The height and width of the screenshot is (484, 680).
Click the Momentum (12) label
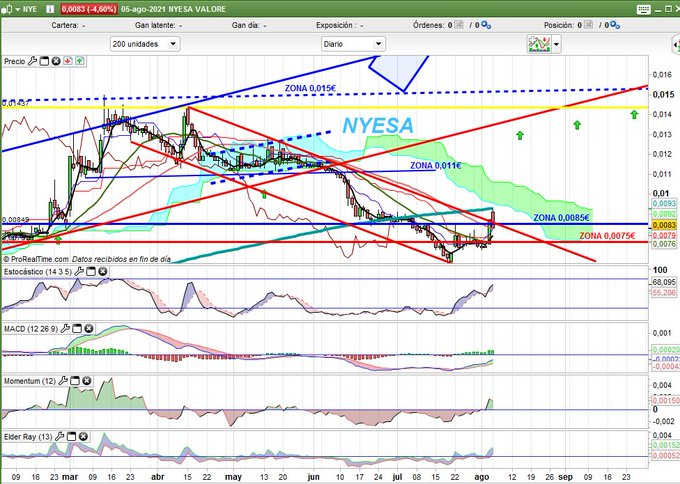point(30,381)
